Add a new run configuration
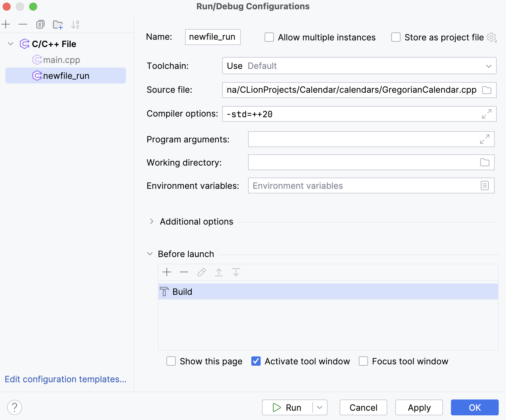 [x=6, y=24]
